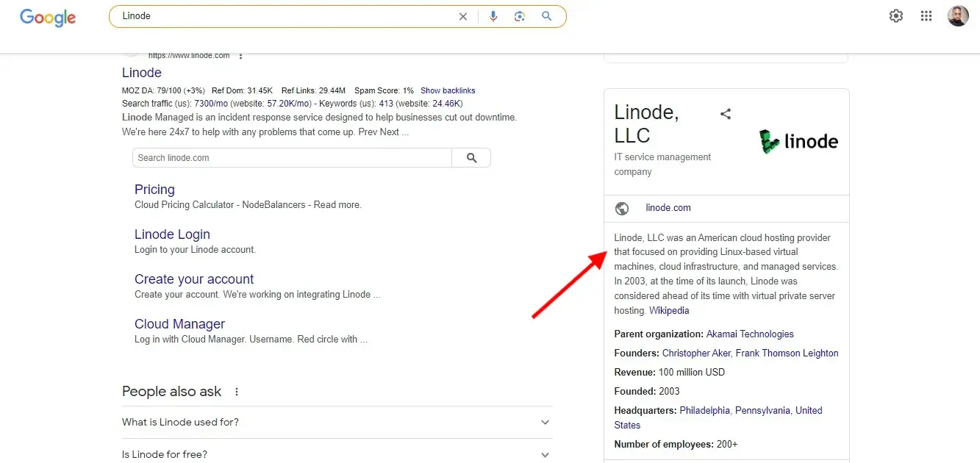Click the Linode logo thumbnail

pos(798,141)
